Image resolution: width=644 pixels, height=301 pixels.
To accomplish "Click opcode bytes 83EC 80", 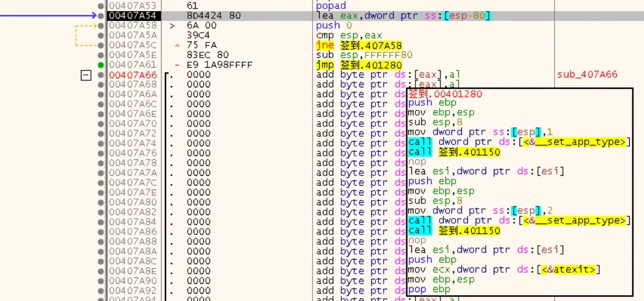I will point(208,55).
